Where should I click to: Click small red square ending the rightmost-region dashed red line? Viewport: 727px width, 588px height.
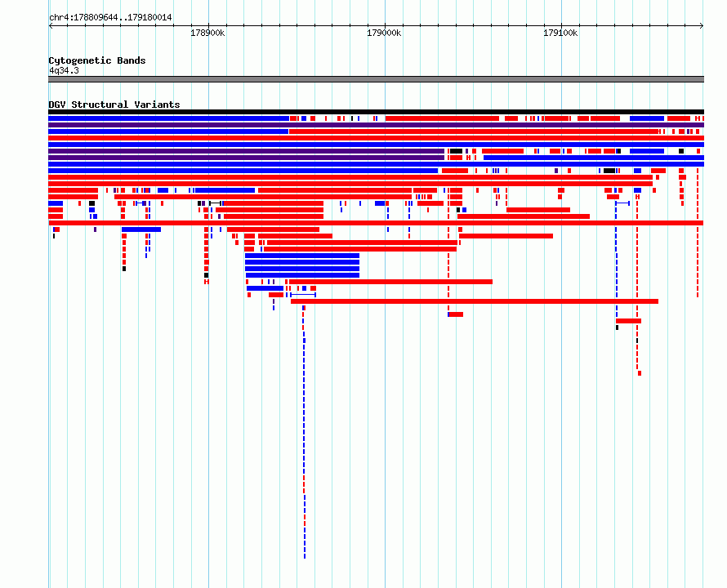click(x=640, y=373)
